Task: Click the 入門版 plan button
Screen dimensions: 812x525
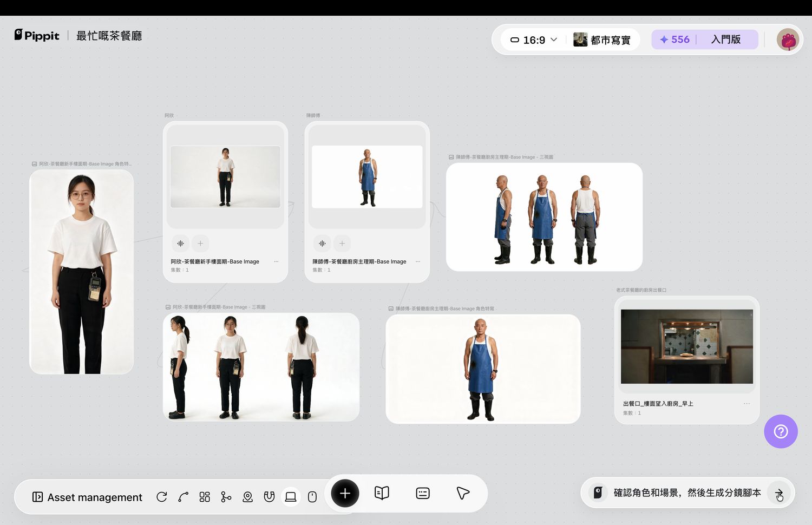Action: (x=726, y=40)
